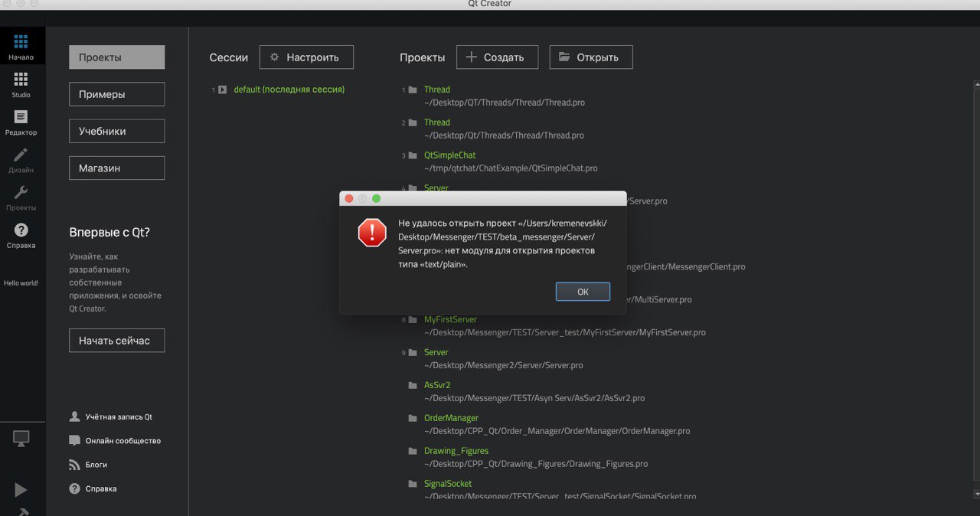
Task: Open first Thread project in list
Action: (x=437, y=90)
